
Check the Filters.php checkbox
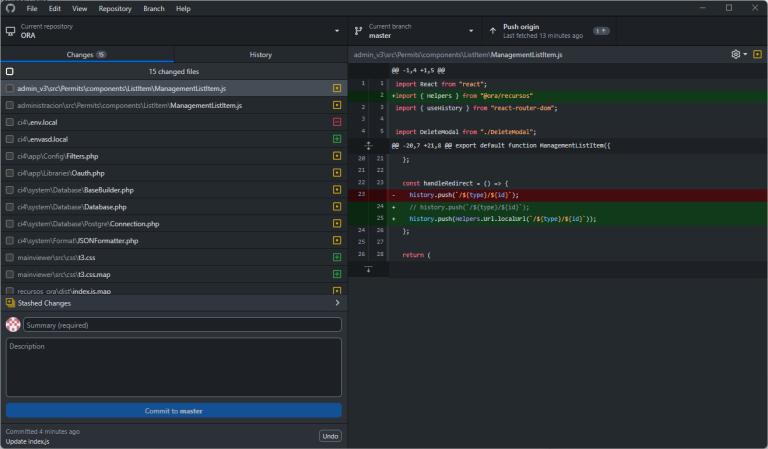pos(10,156)
